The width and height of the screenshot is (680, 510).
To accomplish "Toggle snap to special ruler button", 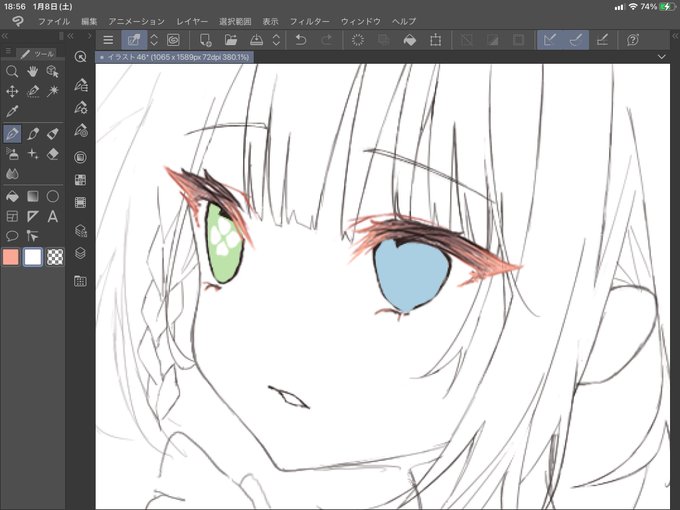I will 576,40.
